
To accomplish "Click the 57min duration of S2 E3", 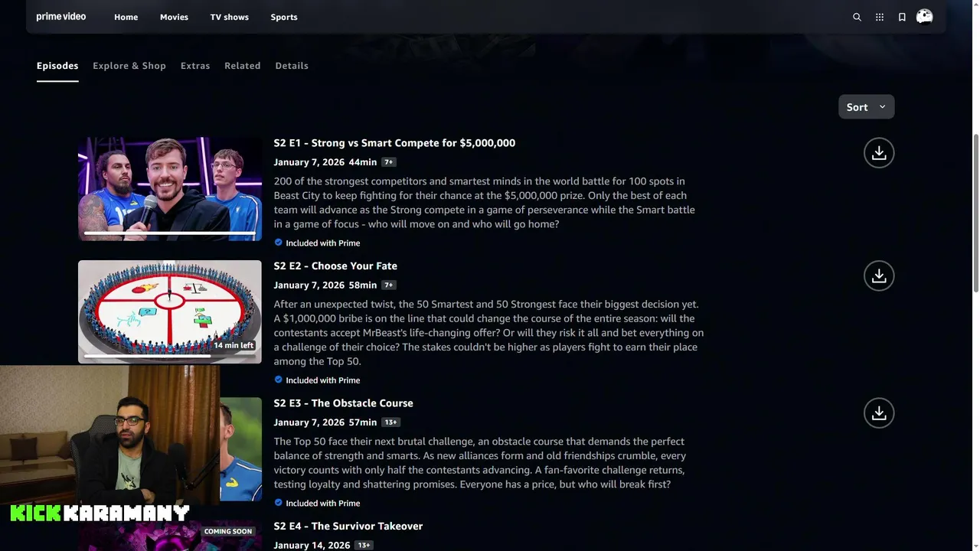I will pos(362,422).
